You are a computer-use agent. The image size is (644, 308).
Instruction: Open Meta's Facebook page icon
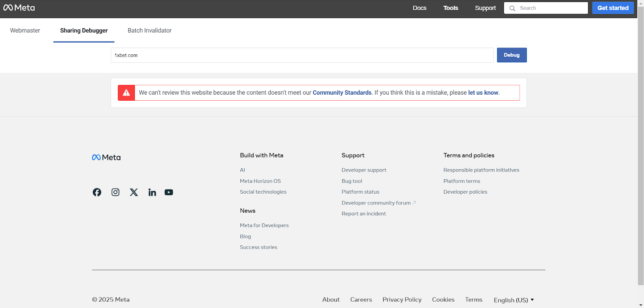click(97, 192)
